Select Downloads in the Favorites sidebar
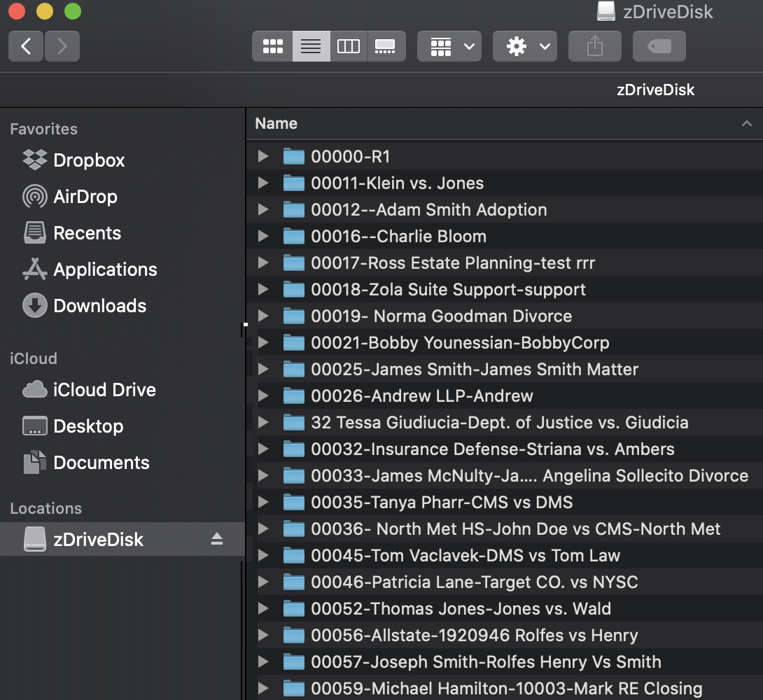The width and height of the screenshot is (763, 700). (x=101, y=306)
